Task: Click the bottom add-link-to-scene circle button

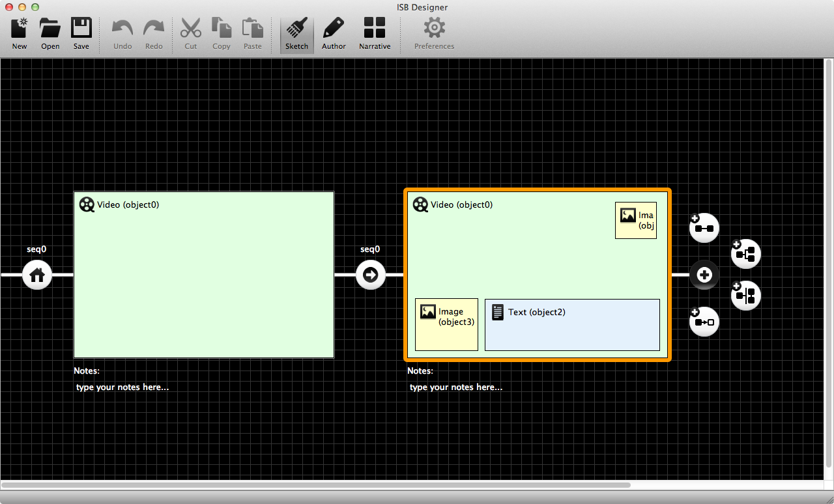Action: (704, 322)
